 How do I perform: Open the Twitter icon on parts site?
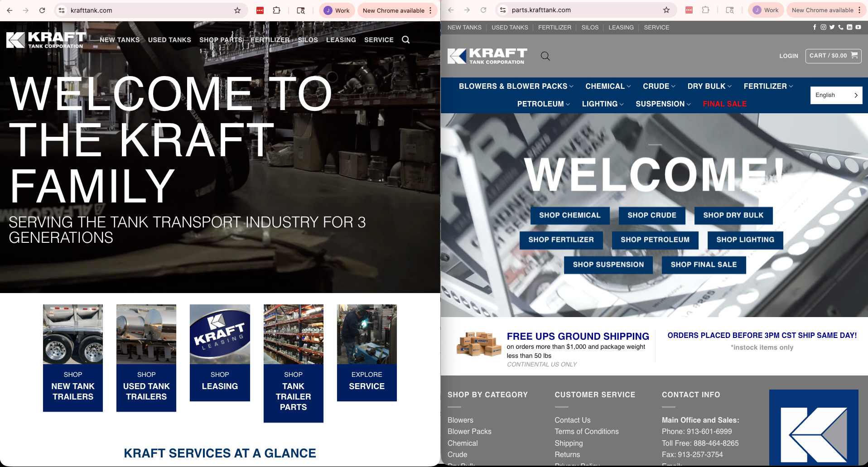[832, 27]
